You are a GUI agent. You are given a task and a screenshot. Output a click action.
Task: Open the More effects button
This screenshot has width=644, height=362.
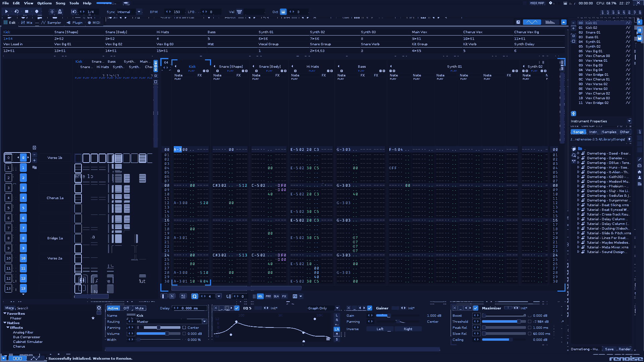(9, 308)
